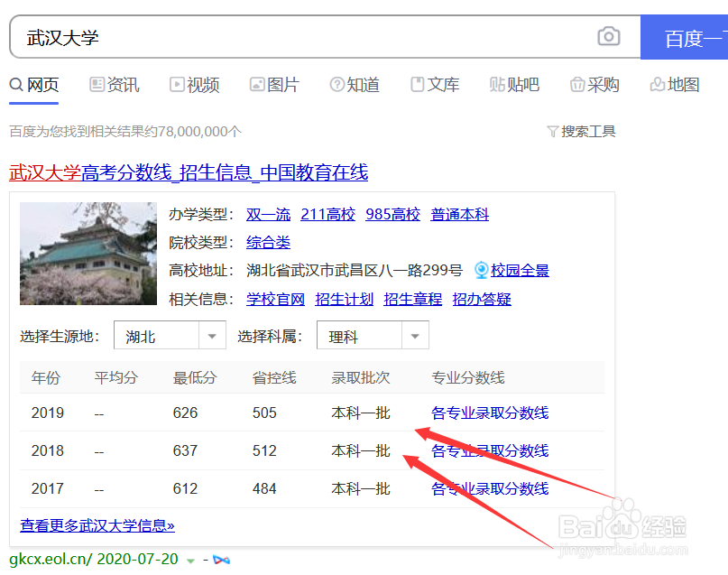The height and width of the screenshot is (575, 728).
Task: Click the 2018 year cell
Action: (47, 451)
